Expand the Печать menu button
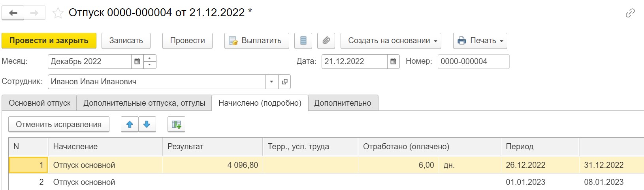 480,40
